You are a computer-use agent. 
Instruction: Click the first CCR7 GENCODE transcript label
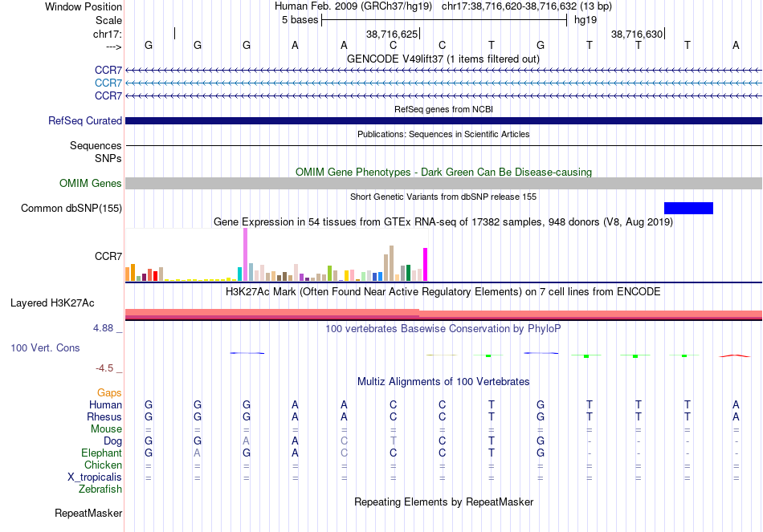click(x=108, y=70)
